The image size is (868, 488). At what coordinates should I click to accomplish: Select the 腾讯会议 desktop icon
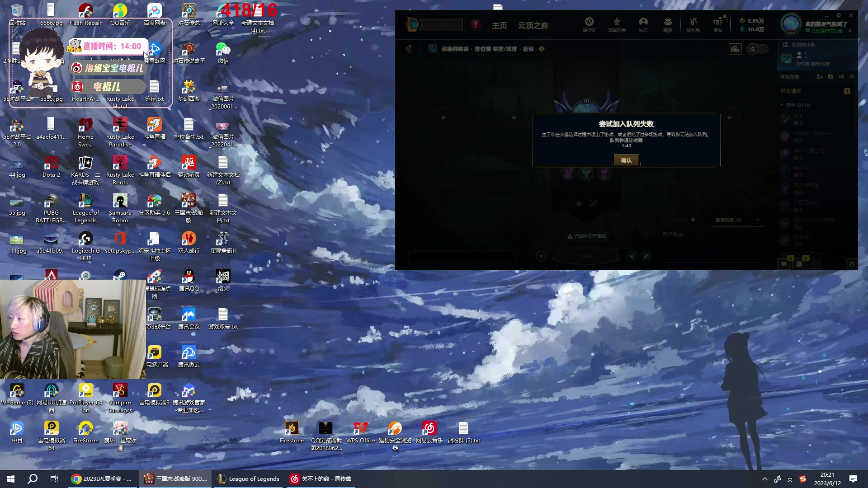[x=189, y=318]
